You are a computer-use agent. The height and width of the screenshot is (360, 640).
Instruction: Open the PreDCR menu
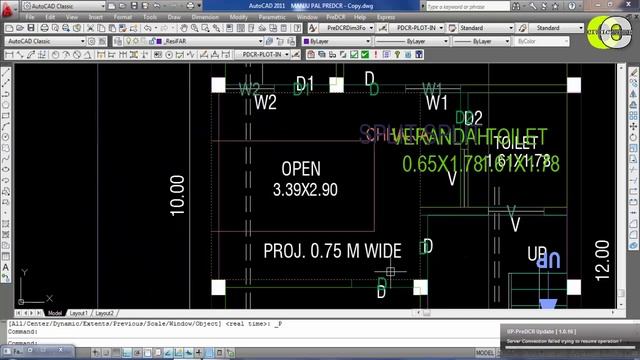tap(336, 17)
